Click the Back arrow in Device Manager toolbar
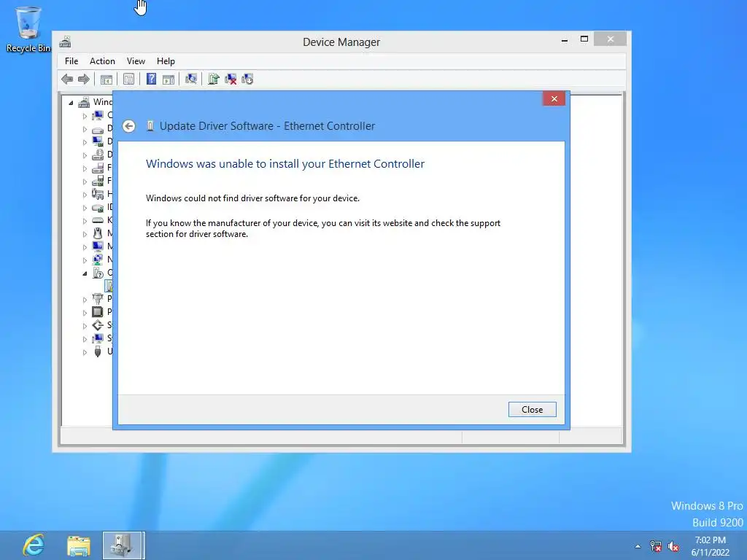747x560 pixels. [x=67, y=79]
